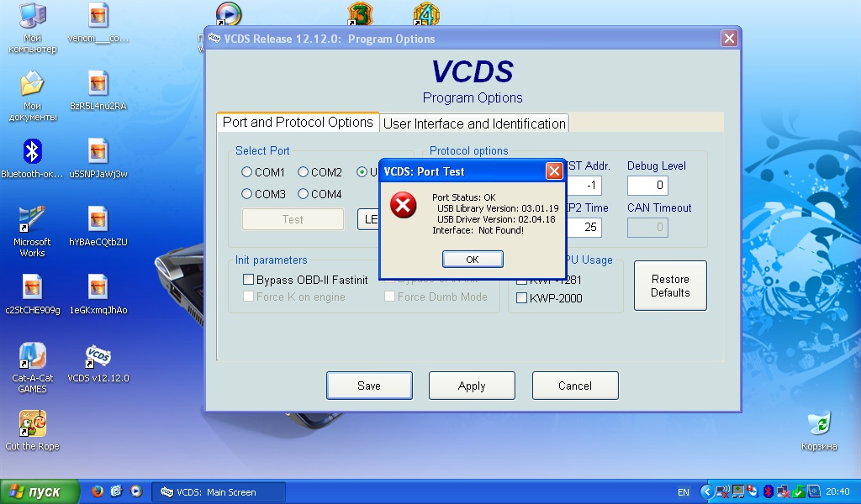Viewport: 861px width, 504px height.
Task: Click the "USB Driver Version: 02.04.18" text
Action: tap(496, 219)
